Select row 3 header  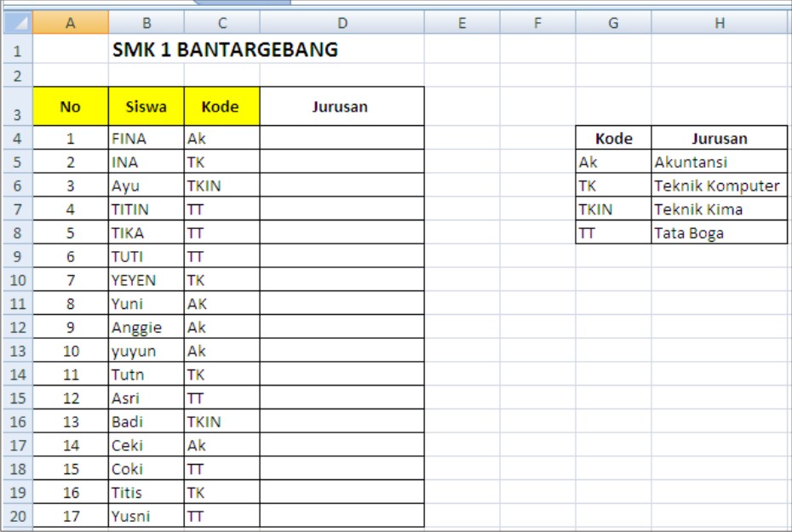[17, 107]
